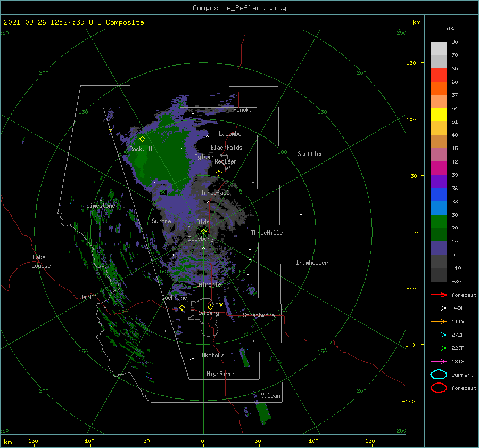Click the Olds town label
Viewport: 479px width, 448px height.
(x=203, y=222)
